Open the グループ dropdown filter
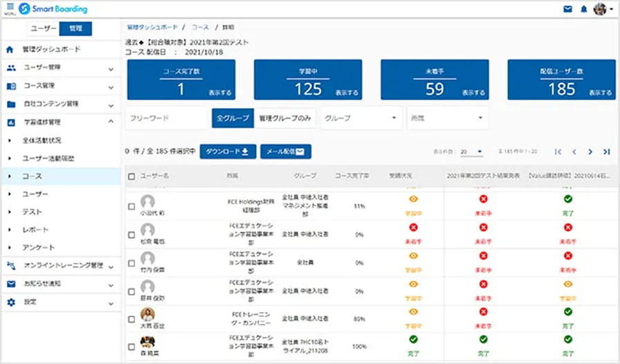The height and width of the screenshot is (364, 620). click(x=361, y=118)
